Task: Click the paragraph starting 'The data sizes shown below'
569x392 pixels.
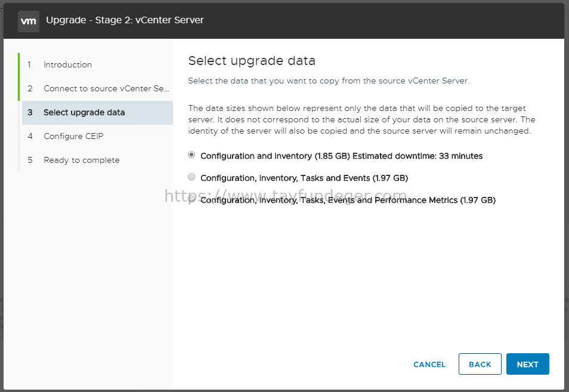Action: (362, 119)
